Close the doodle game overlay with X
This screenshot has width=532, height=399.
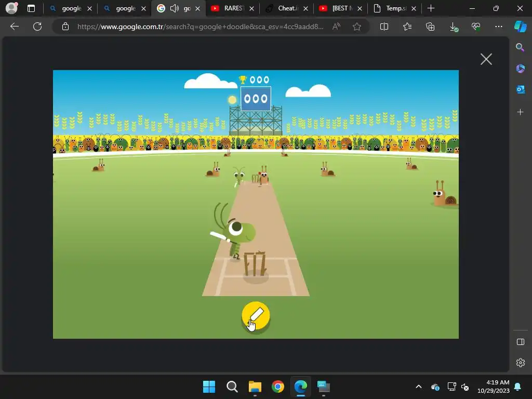[486, 59]
